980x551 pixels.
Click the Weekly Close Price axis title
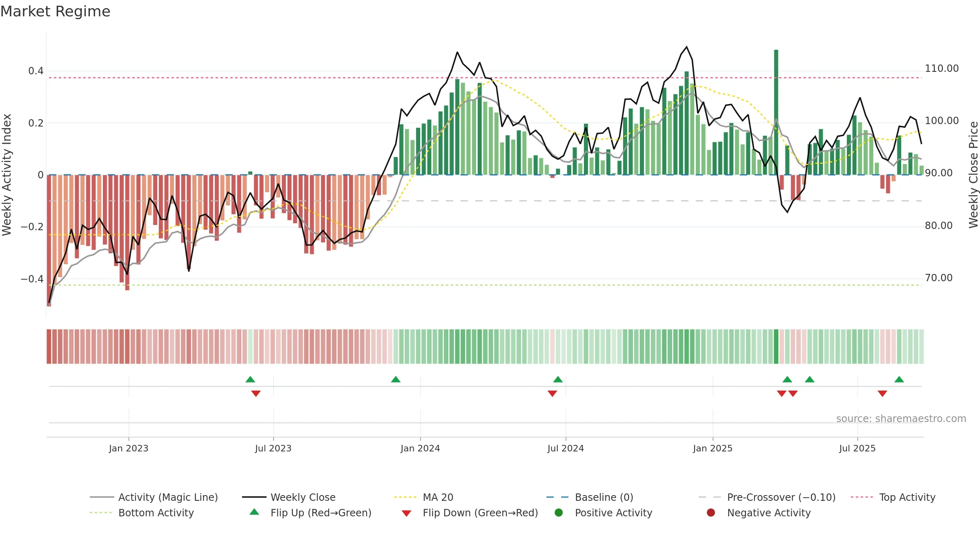coord(973,175)
